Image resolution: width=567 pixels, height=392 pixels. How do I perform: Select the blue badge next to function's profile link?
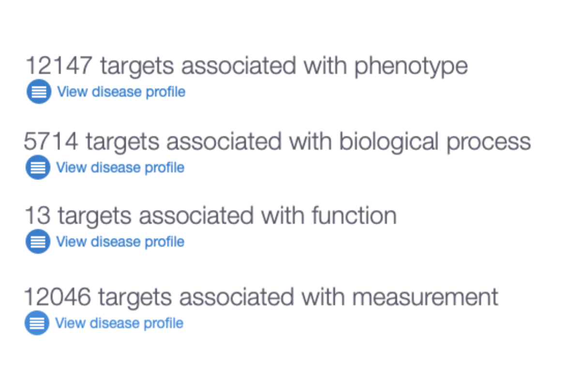38,241
